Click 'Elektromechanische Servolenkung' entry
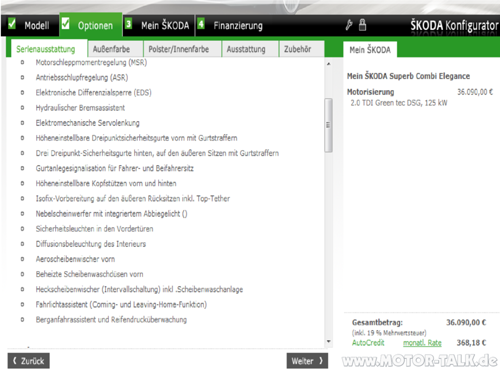The image size is (500, 370). coord(88,123)
